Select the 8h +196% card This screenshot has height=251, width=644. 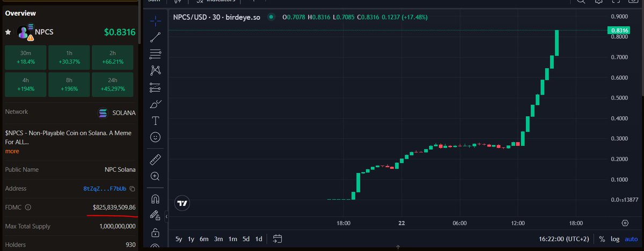click(x=69, y=84)
